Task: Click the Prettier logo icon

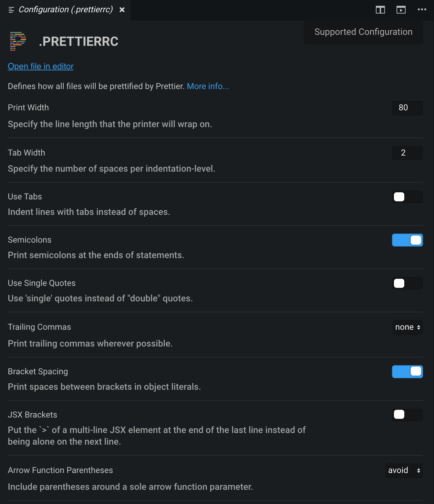Action: (16, 41)
